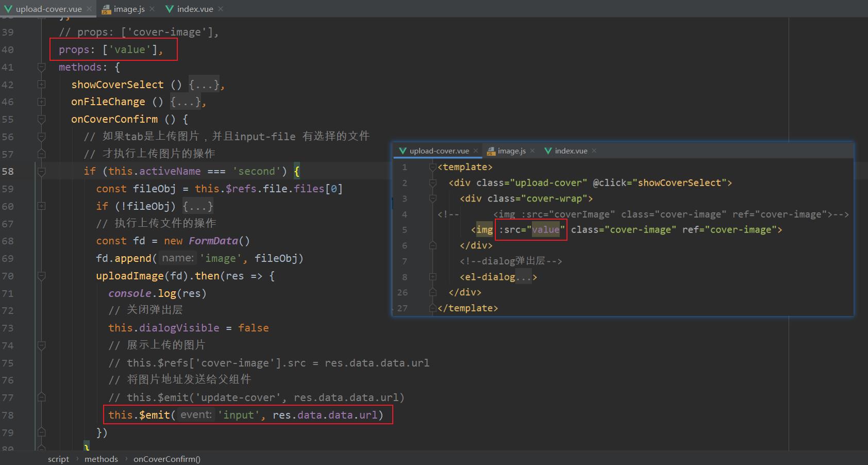Select script in the breadcrumb bar
This screenshot has height=465, width=868.
tap(58, 459)
